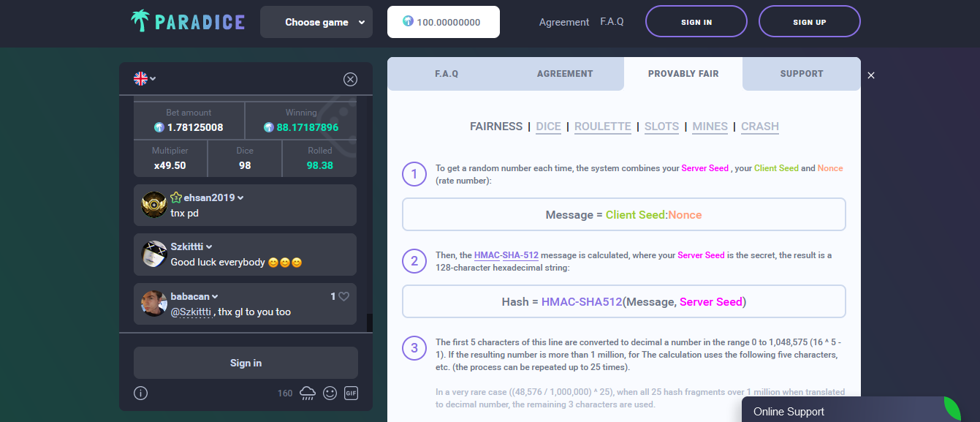Screen dimensions: 980x422
Task: Switch to the Support tab
Action: click(802, 74)
